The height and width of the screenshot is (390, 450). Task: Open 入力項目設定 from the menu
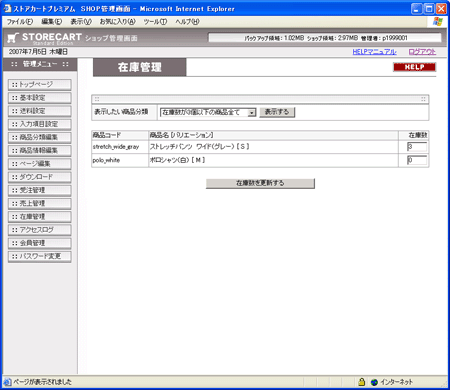40,124
